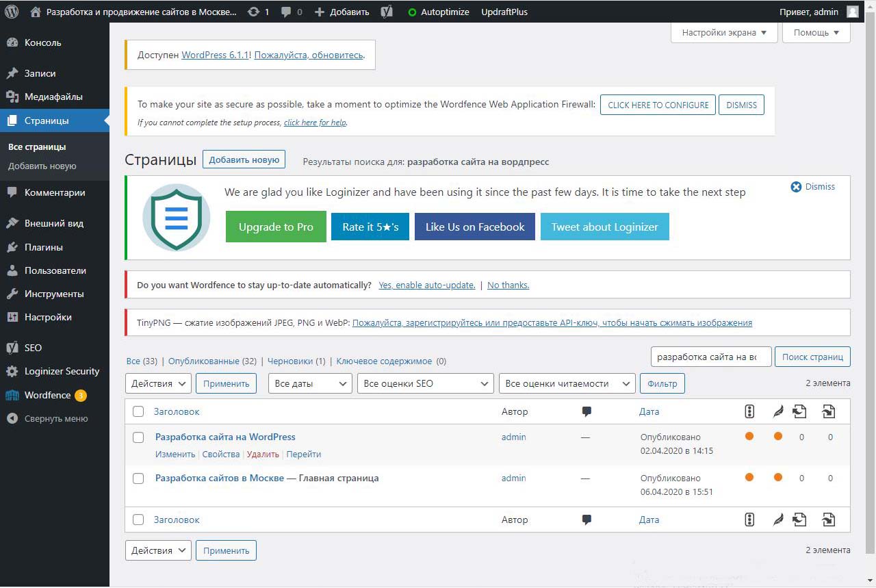Toggle select-all checkbox in table header
The height and width of the screenshot is (588, 876).
click(x=138, y=412)
